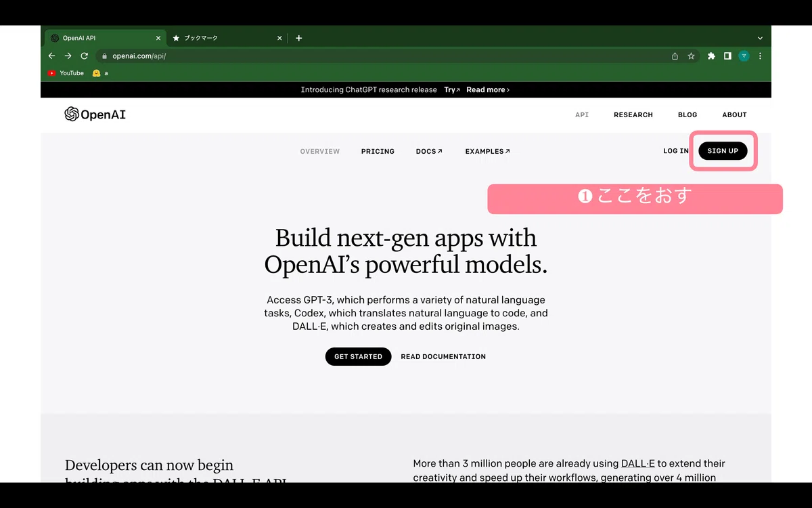This screenshot has height=508, width=812.
Task: Click the share page icon in address bar
Action: pyautogui.click(x=675, y=56)
